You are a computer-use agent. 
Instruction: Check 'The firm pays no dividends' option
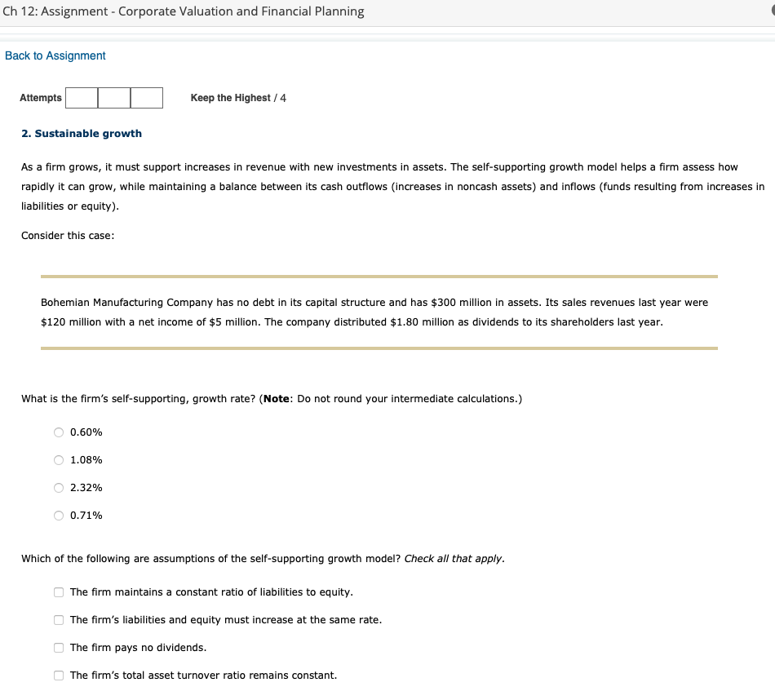tap(58, 648)
